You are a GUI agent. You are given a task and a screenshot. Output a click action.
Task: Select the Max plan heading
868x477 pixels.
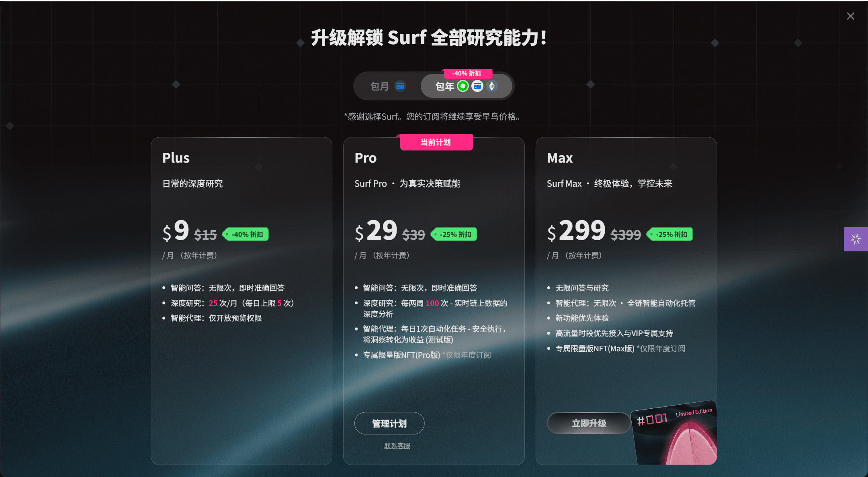point(560,158)
